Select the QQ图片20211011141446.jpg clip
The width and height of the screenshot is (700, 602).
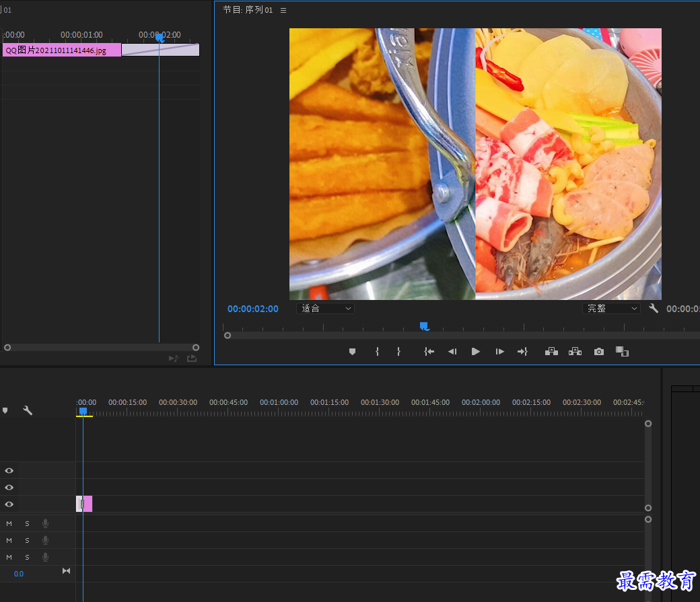(x=62, y=50)
